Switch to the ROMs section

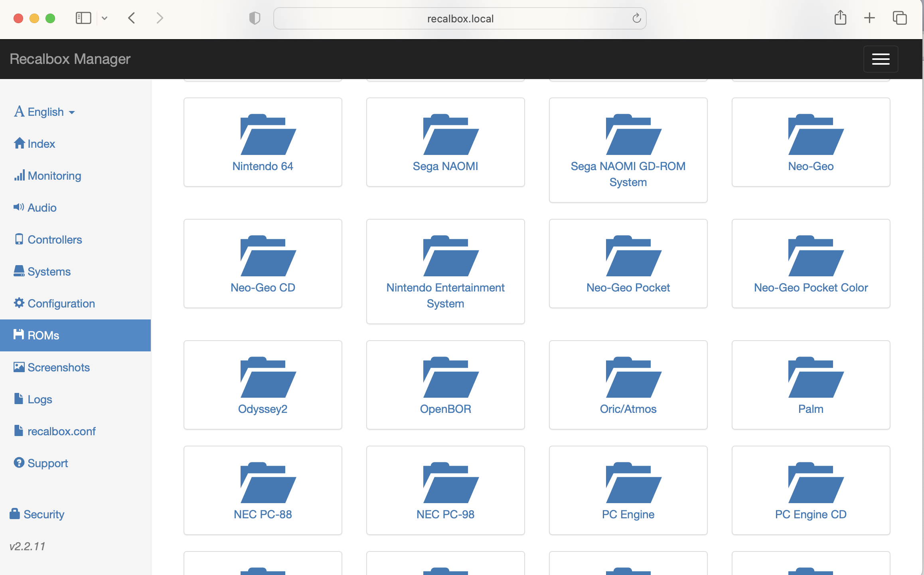pos(42,335)
